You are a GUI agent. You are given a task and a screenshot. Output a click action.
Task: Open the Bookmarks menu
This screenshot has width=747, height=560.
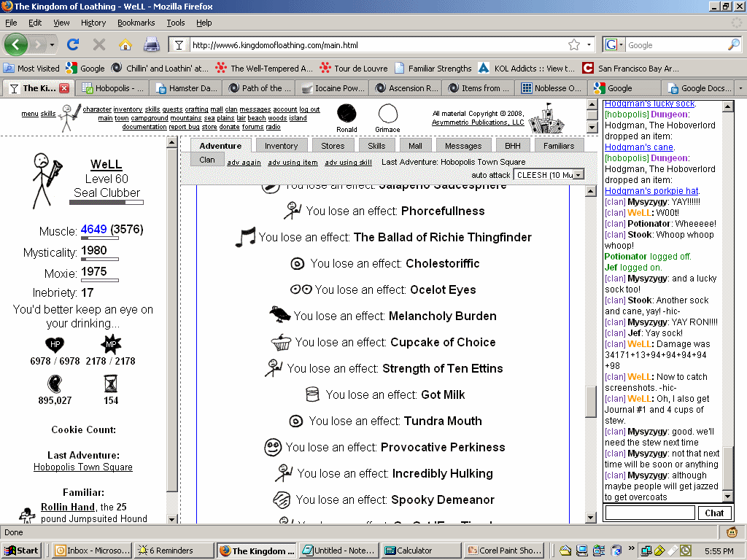(136, 23)
